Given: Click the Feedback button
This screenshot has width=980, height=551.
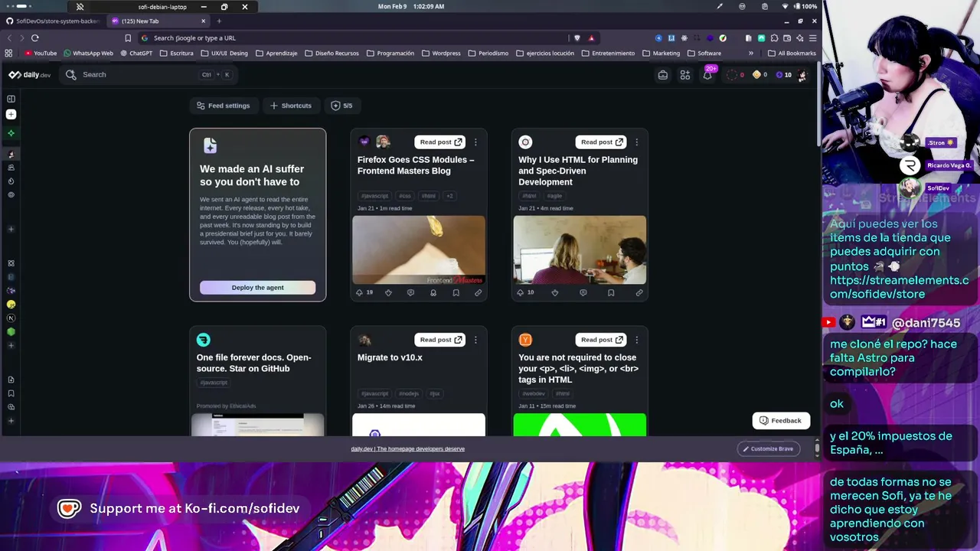Looking at the screenshot, I should pyautogui.click(x=781, y=420).
